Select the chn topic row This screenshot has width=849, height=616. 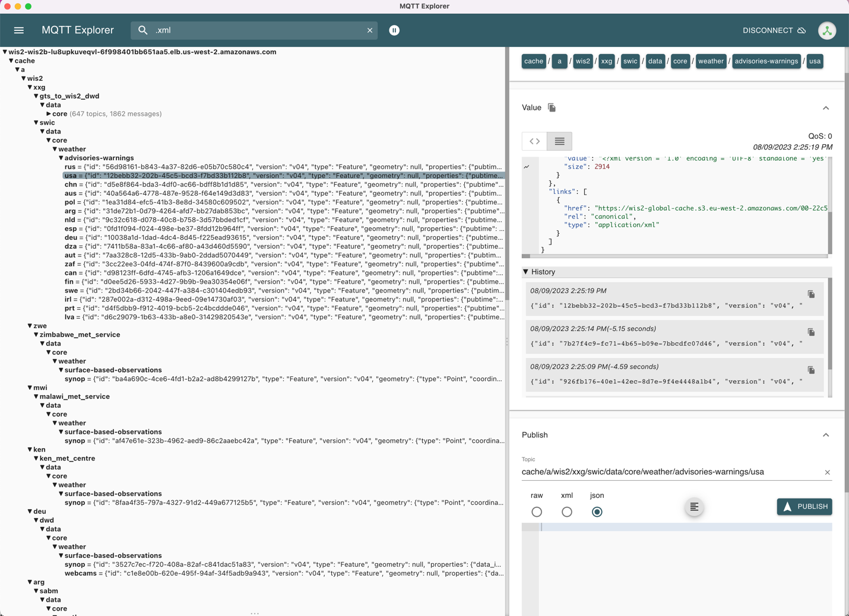(284, 185)
